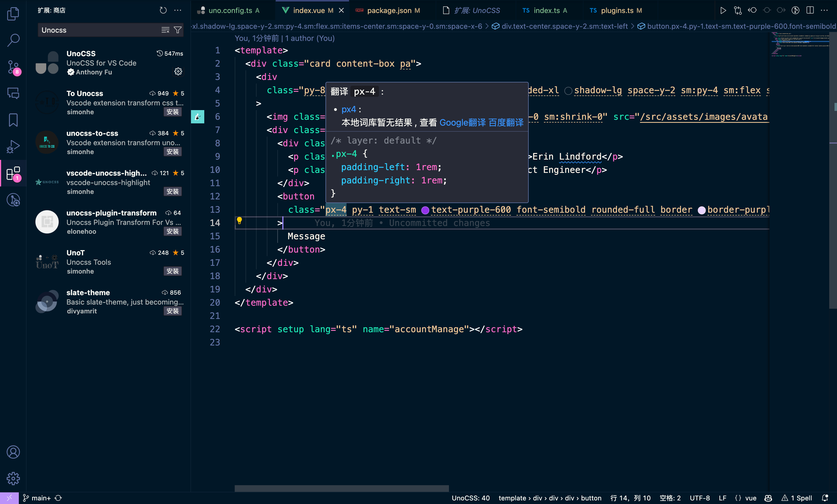Click the minimap code preview
Image resolution: width=837 pixels, height=504 pixels.
pyautogui.click(x=800, y=44)
